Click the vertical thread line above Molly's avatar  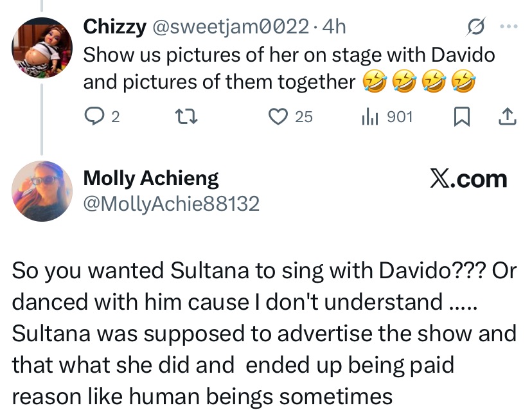42,122
